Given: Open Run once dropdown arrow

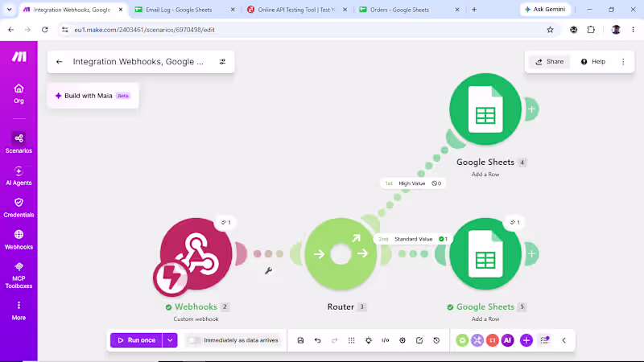Looking at the screenshot, I should (170, 340).
